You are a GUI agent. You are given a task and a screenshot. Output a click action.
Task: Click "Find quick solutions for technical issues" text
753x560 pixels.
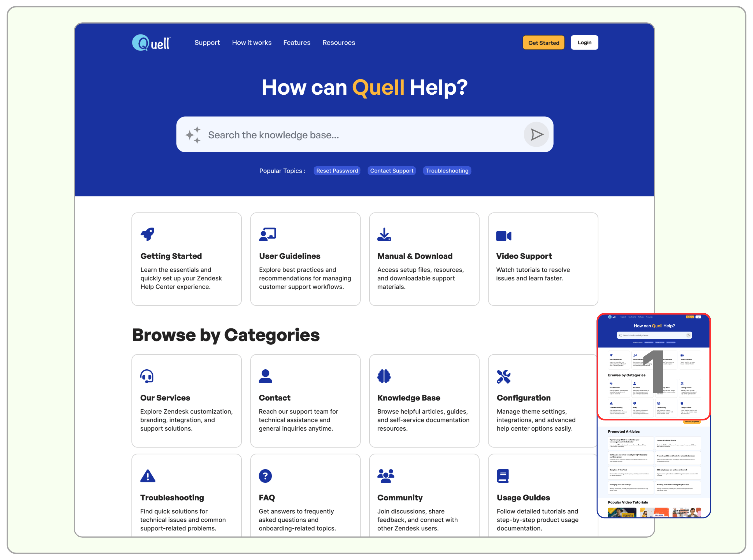coord(183,520)
